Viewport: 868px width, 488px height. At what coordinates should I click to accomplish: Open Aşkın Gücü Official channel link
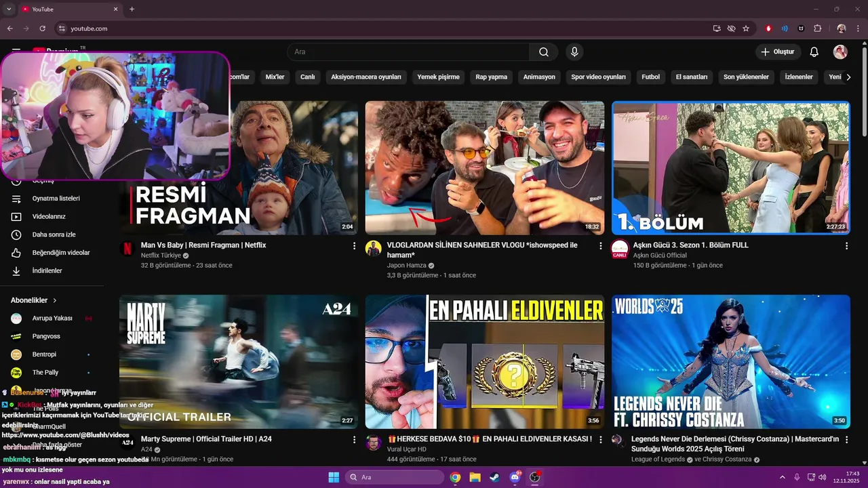[660, 256]
